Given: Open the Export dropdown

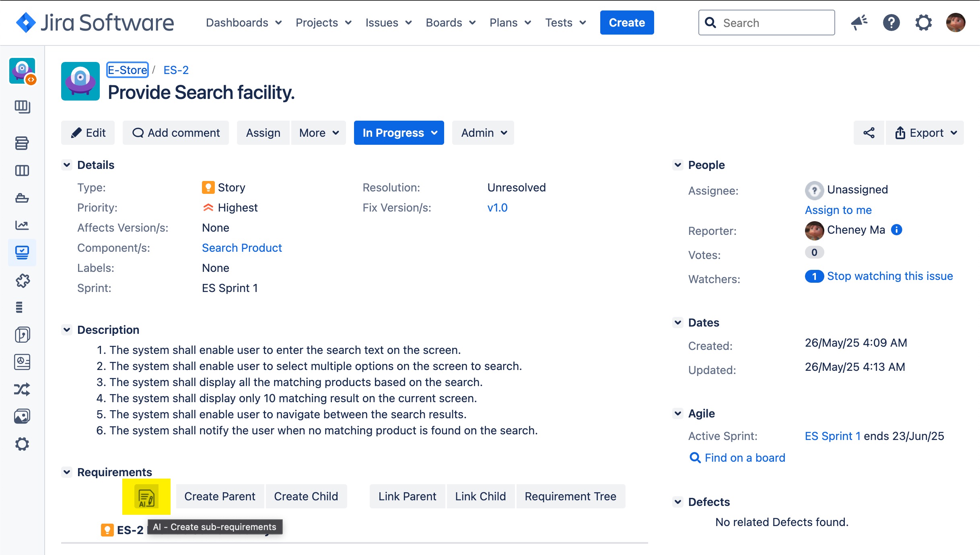Looking at the screenshot, I should tap(925, 133).
